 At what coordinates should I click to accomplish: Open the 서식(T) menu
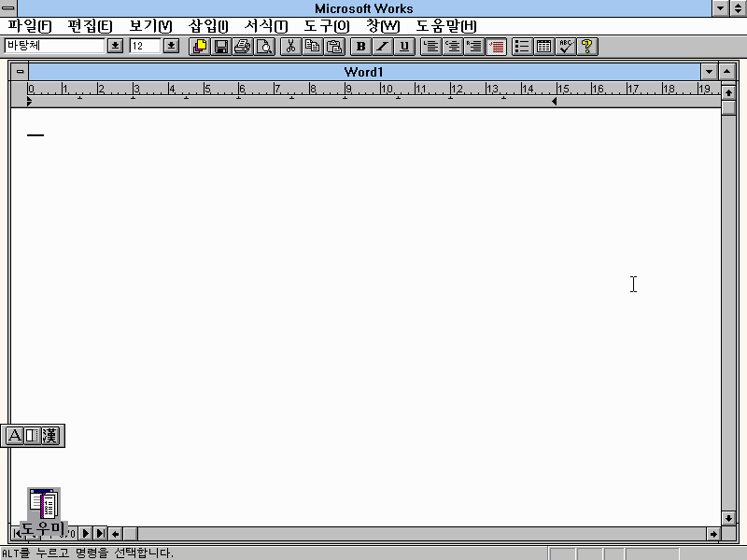[266, 26]
